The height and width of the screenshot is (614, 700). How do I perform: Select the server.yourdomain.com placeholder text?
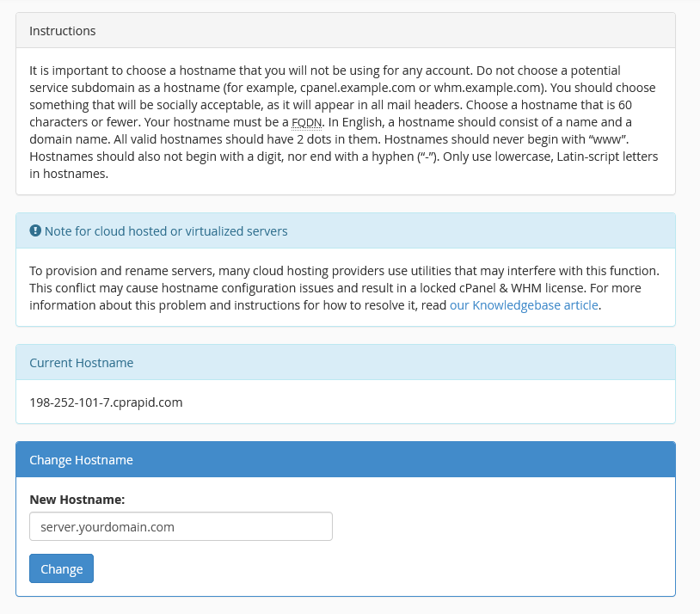point(107,525)
